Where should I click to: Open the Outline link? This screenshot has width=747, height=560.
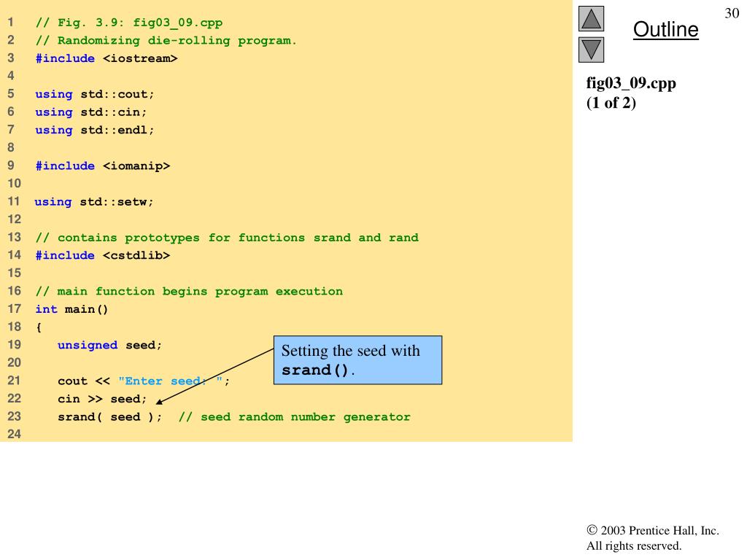pos(665,29)
